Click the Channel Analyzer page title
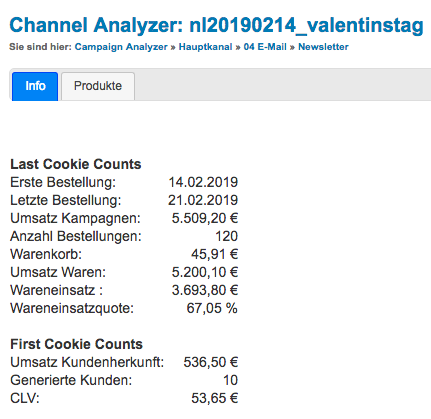Viewport: 431px width, 419px height. pyautogui.click(x=217, y=25)
